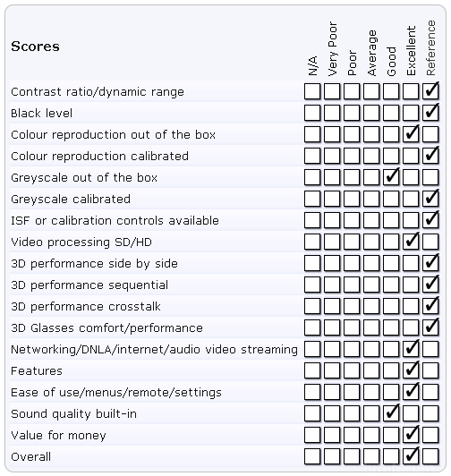Check Good for Sound quality built-in
The height and width of the screenshot is (476, 451).
coord(391,413)
